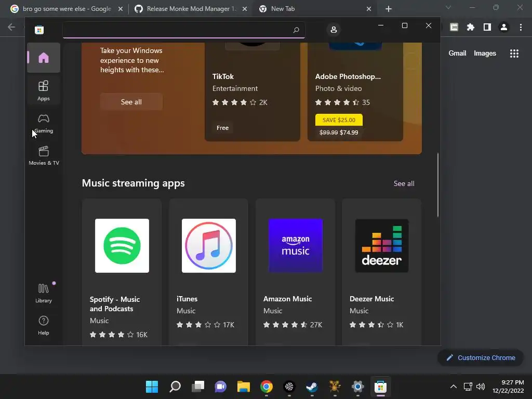
Task: Click See all for Music streaming apps
Action: [404, 183]
